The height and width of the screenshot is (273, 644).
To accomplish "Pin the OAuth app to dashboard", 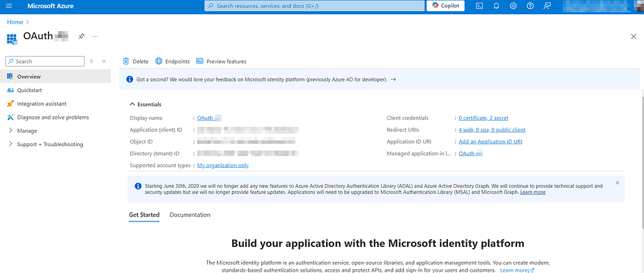I will [82, 37].
